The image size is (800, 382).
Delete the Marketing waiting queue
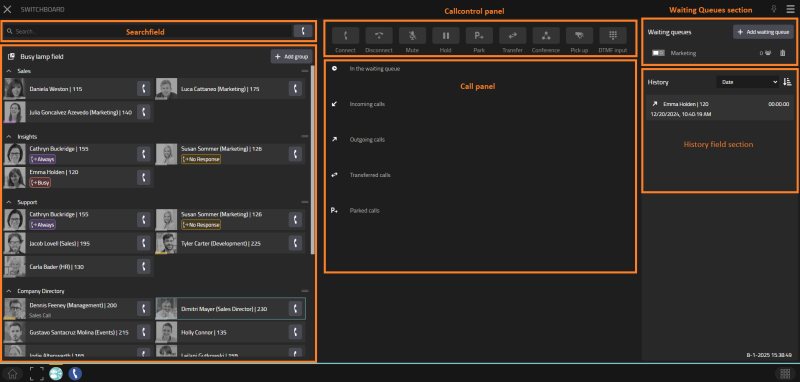[782, 53]
